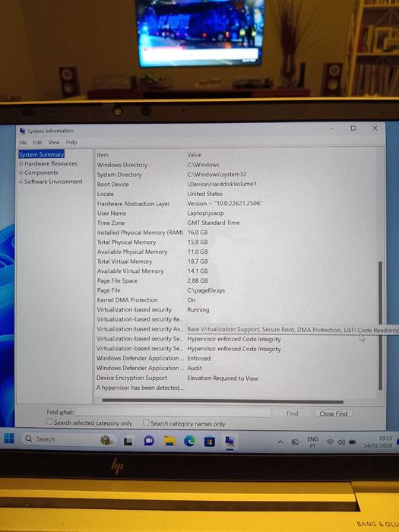This screenshot has height=532, width=399.
Task: Select the Boot Device row
Action: (x=237, y=184)
